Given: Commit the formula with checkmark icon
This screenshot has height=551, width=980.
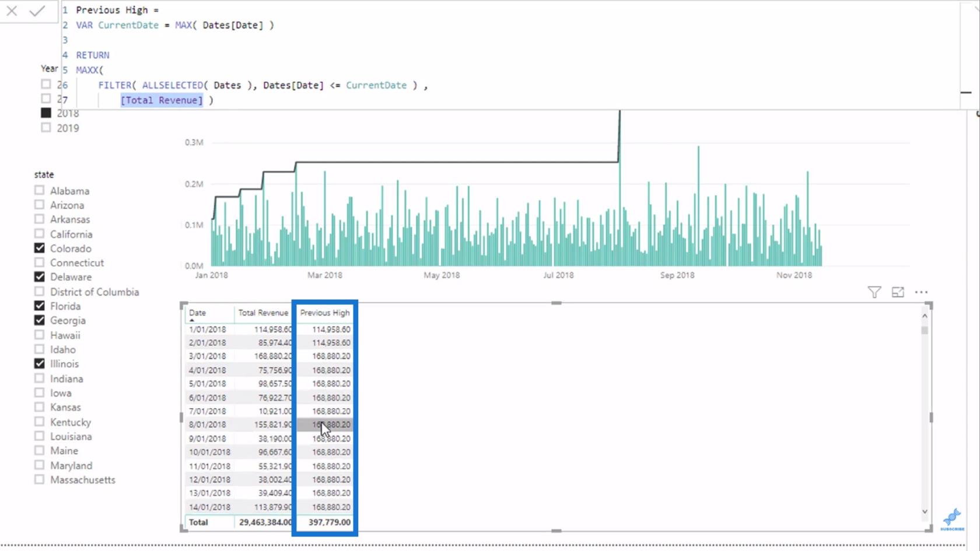Looking at the screenshot, I should (37, 10).
